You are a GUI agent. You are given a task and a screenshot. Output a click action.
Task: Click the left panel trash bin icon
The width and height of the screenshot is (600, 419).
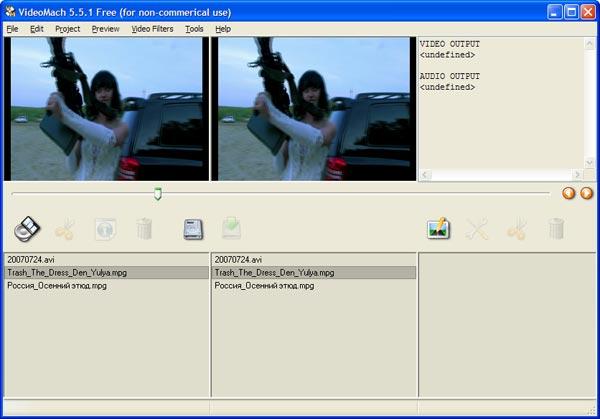tap(144, 229)
